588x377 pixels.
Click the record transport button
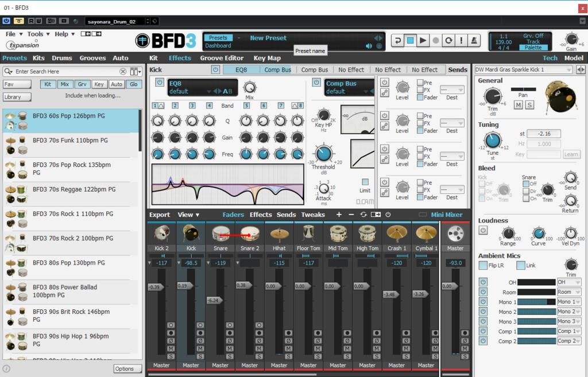point(436,41)
